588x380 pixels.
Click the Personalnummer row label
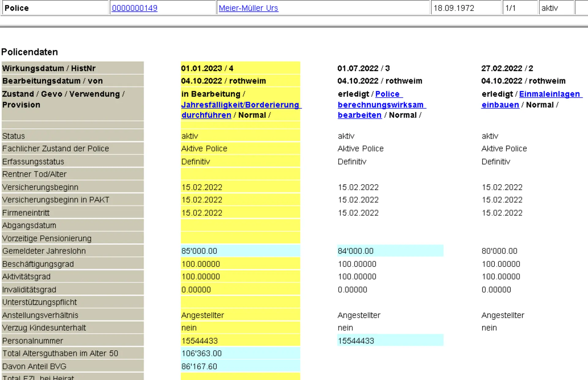(32, 341)
